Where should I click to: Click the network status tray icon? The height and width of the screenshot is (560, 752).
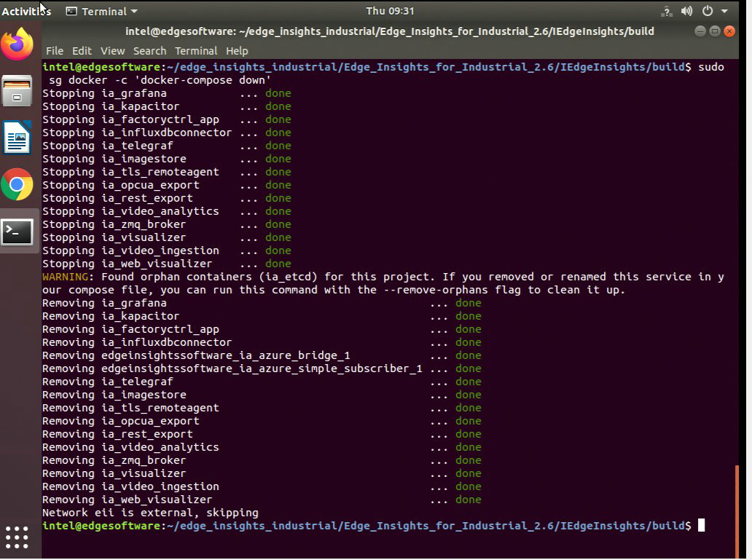coord(667,12)
